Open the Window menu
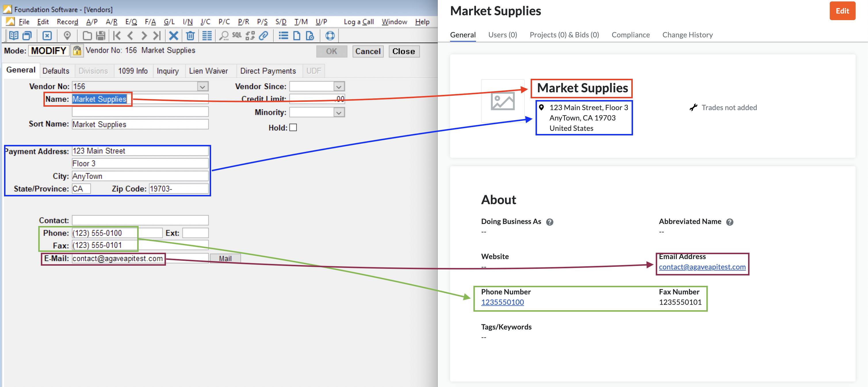 [x=394, y=22]
